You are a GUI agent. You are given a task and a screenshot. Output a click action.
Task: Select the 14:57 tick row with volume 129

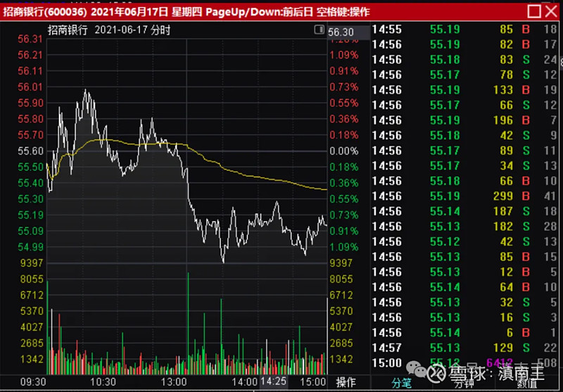[x=464, y=348]
